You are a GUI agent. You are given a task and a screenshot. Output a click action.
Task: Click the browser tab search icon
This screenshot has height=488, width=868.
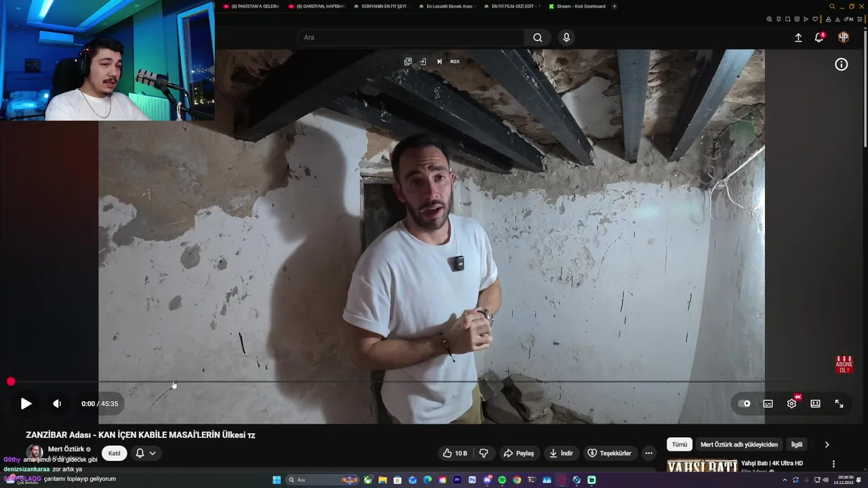[x=832, y=6]
